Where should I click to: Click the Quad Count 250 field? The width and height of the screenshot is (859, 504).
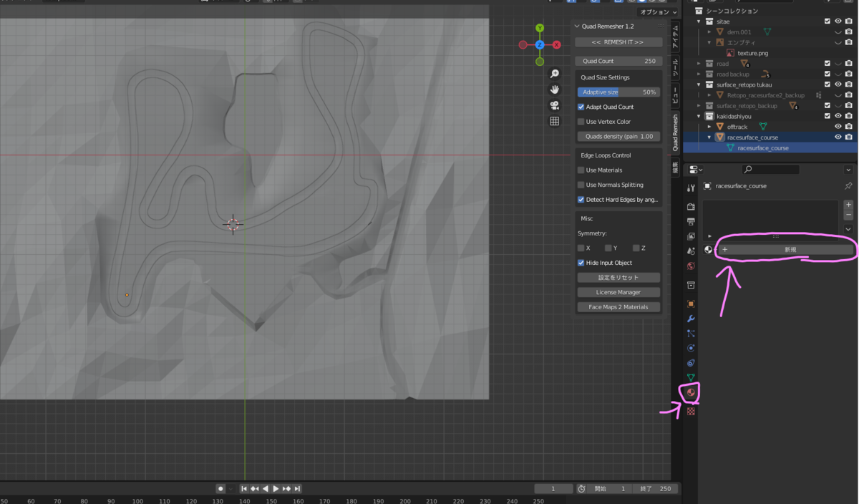point(618,61)
